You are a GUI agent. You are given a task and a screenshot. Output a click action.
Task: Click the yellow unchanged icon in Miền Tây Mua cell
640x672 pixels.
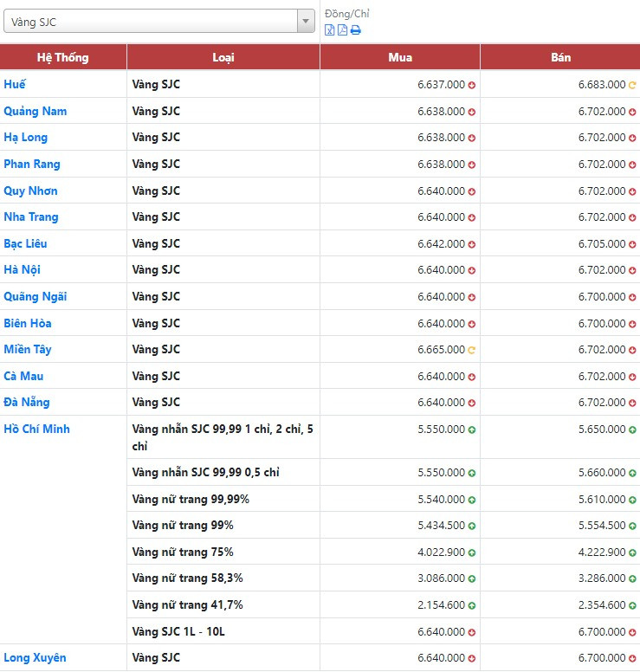click(471, 350)
